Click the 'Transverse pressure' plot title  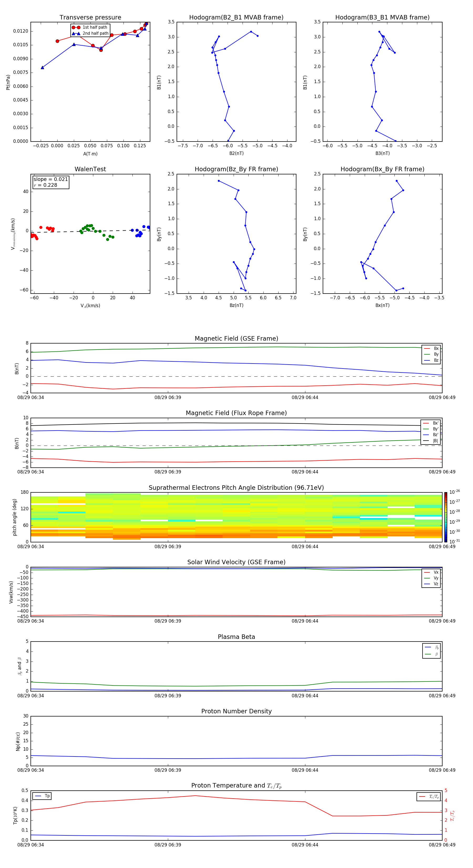click(90, 18)
